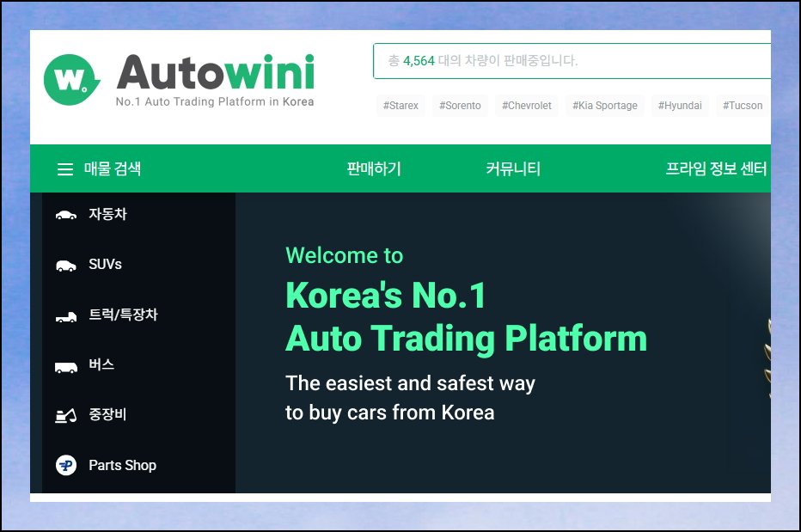Select the #Kia Sportage hashtag
The image size is (801, 532).
tap(604, 105)
